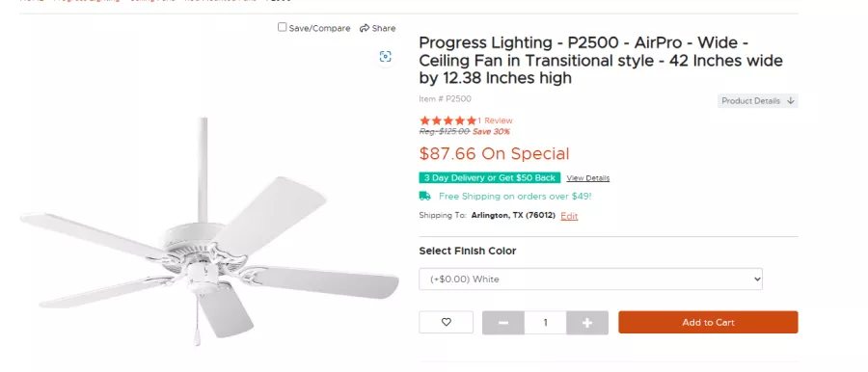868x372 pixels.
Task: Click View Details for delivery guarantee
Action: click(588, 178)
